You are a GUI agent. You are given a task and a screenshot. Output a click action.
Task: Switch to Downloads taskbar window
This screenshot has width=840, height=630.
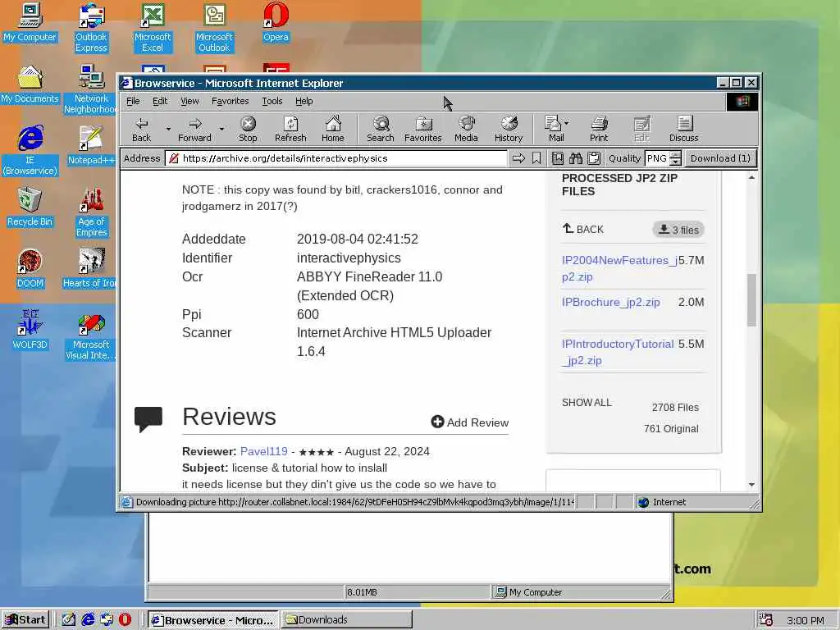pos(347,620)
